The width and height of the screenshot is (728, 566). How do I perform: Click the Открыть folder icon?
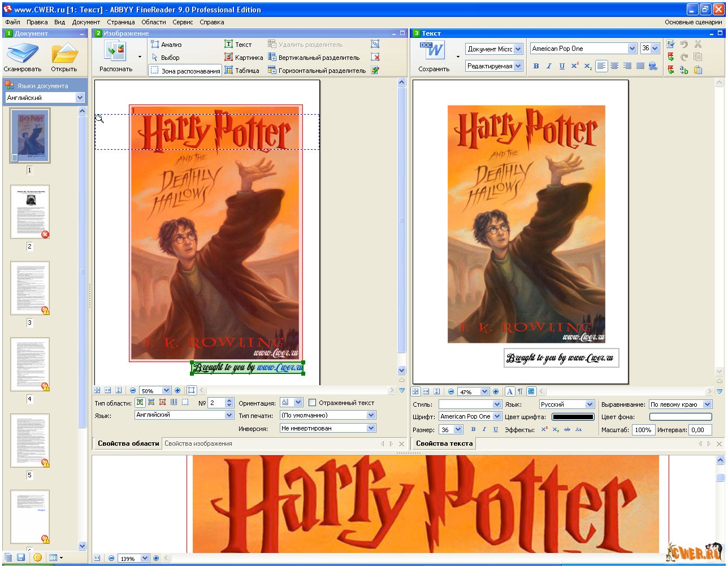pos(64,54)
